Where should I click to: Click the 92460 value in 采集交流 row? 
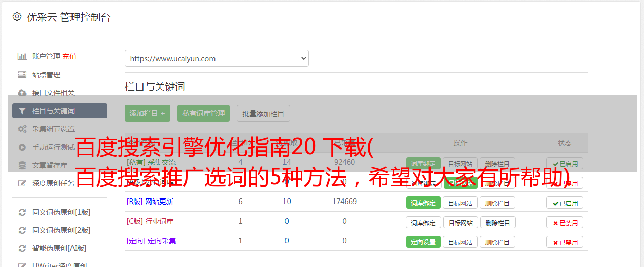[x=344, y=162]
